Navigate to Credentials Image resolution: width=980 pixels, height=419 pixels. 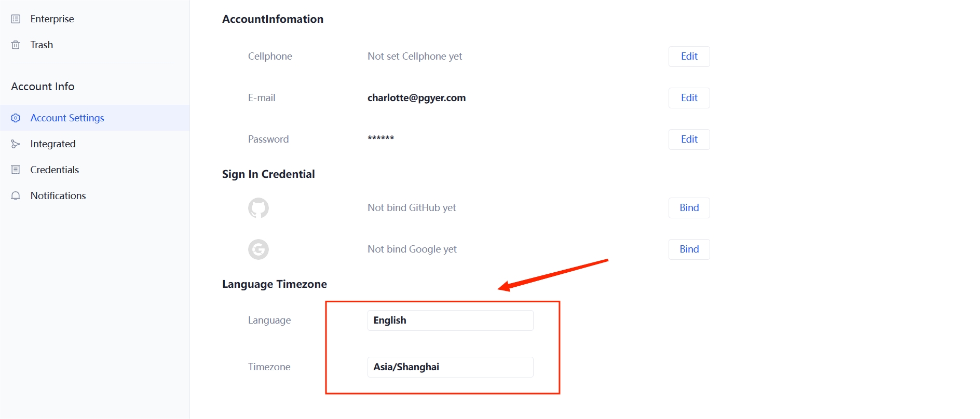pyautogui.click(x=55, y=170)
